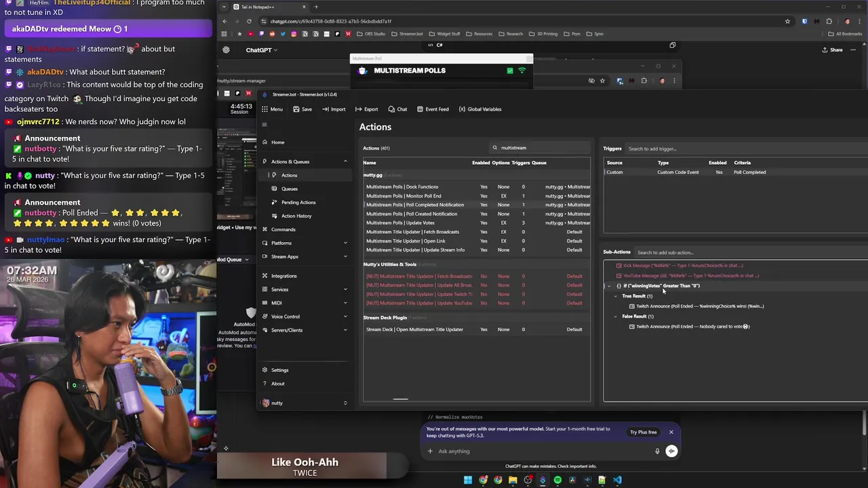Open the ChatGPT model dropdown
Screen dimensions: 868x488
(x=262, y=50)
